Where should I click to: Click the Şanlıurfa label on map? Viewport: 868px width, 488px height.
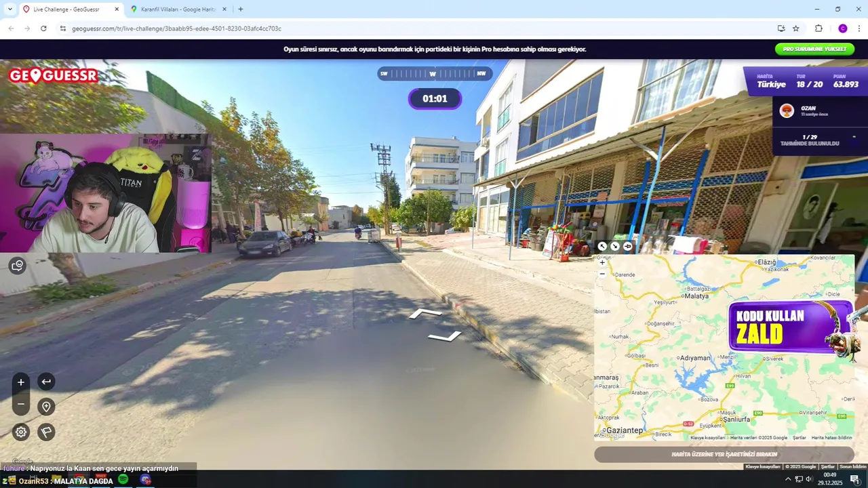[x=736, y=420]
